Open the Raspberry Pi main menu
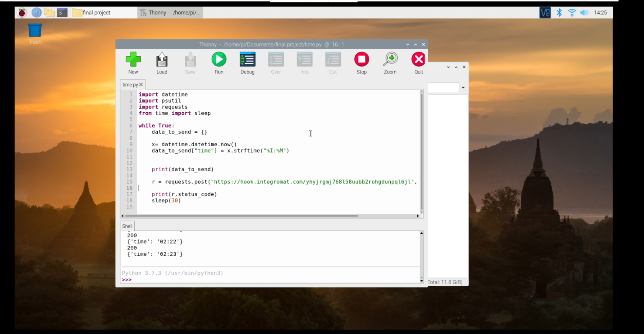The width and height of the screenshot is (644, 334). coord(22,13)
